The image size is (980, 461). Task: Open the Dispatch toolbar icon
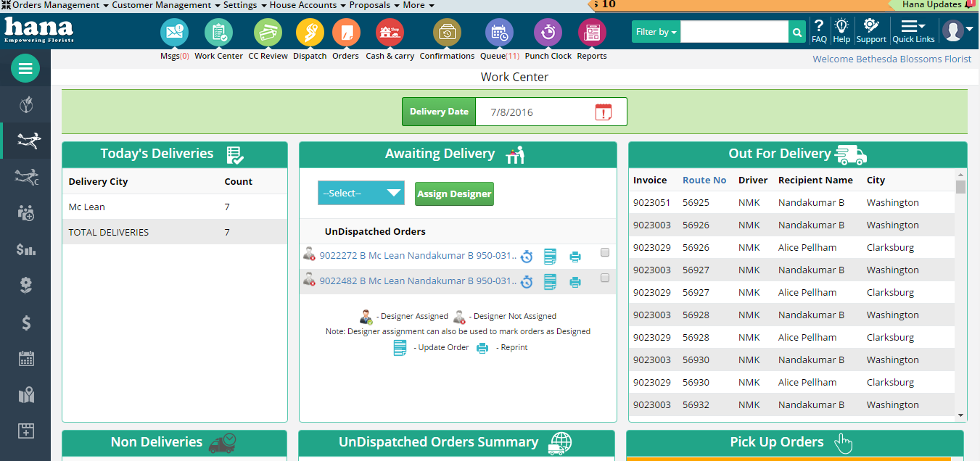point(310,33)
